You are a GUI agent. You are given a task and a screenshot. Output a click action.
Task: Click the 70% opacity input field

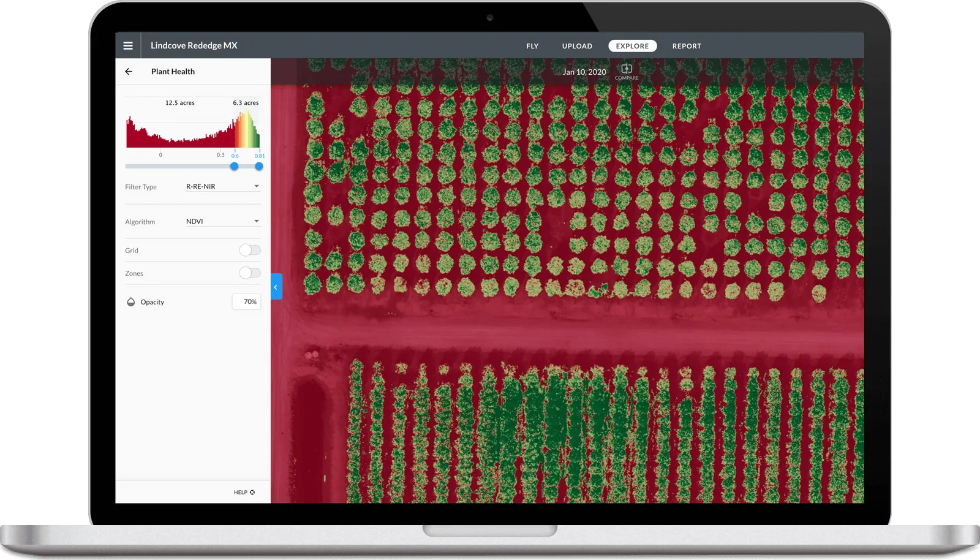pos(246,301)
